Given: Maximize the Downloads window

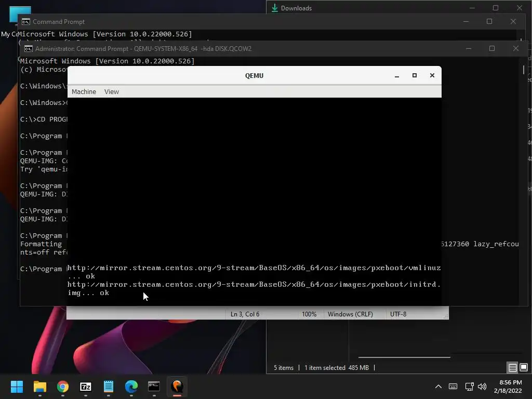Looking at the screenshot, I should pos(495,8).
